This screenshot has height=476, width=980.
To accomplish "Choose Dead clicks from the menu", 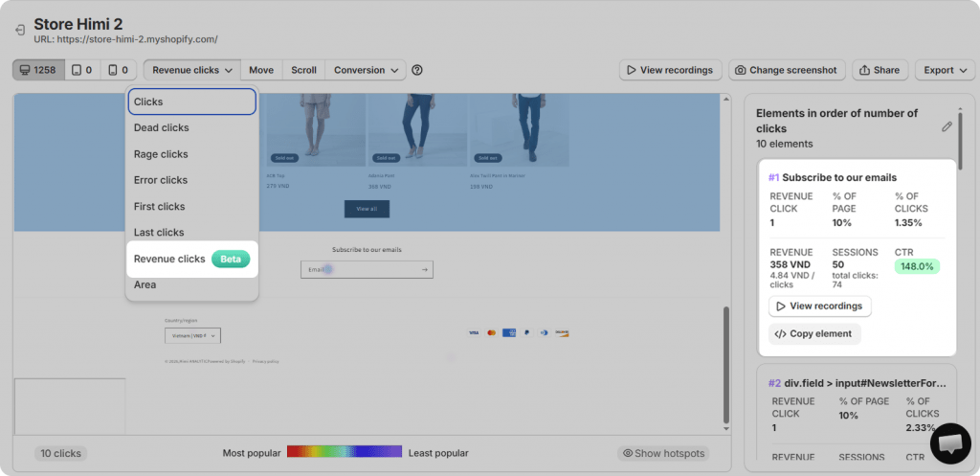I will (x=162, y=127).
